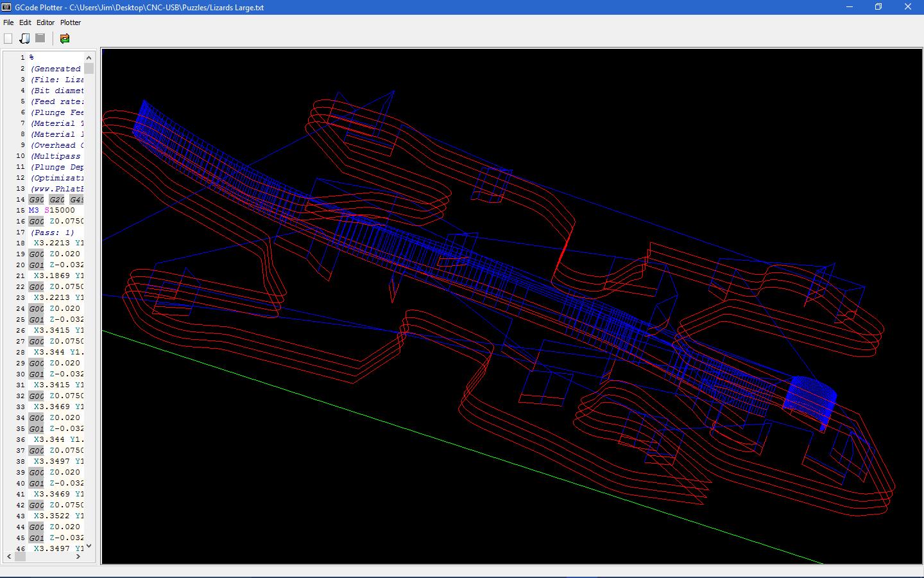Screen dimensions: 924x578
Task: Click the editor's horizontal scrollbar thumb
Action: pos(21,556)
